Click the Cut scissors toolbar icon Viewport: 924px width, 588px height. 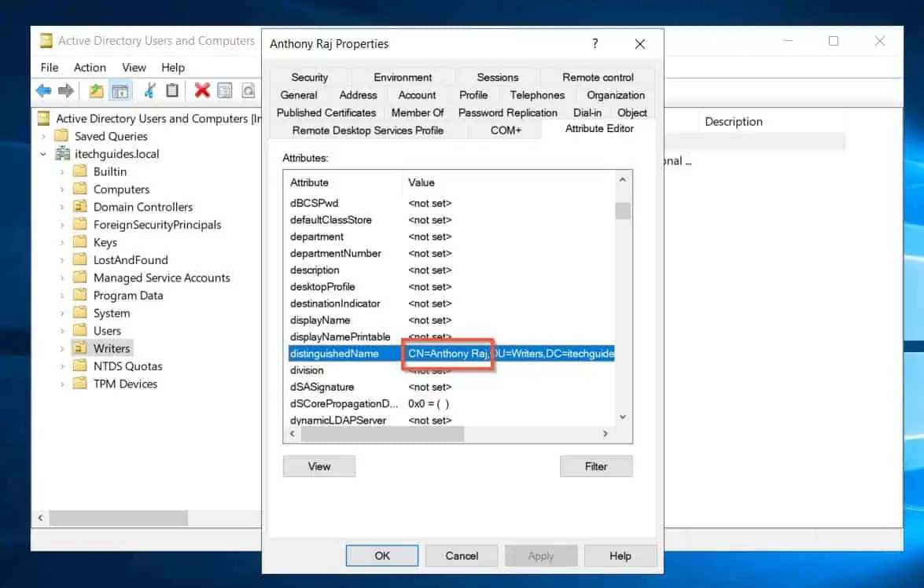[x=149, y=90]
